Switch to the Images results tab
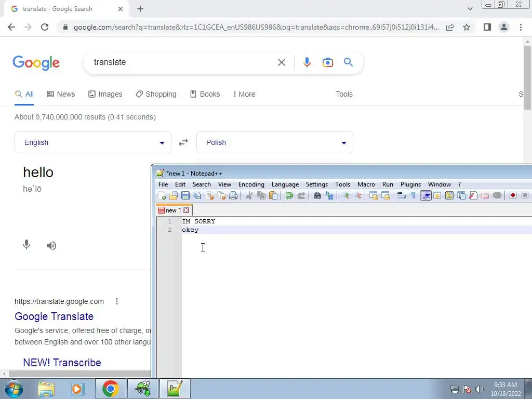Viewport: 532px width, 399px height. [x=105, y=94]
